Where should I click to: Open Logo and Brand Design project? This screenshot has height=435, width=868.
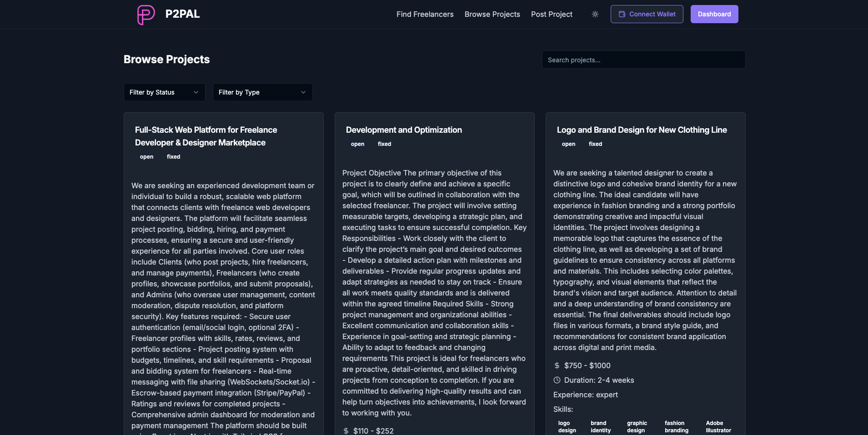tap(642, 130)
